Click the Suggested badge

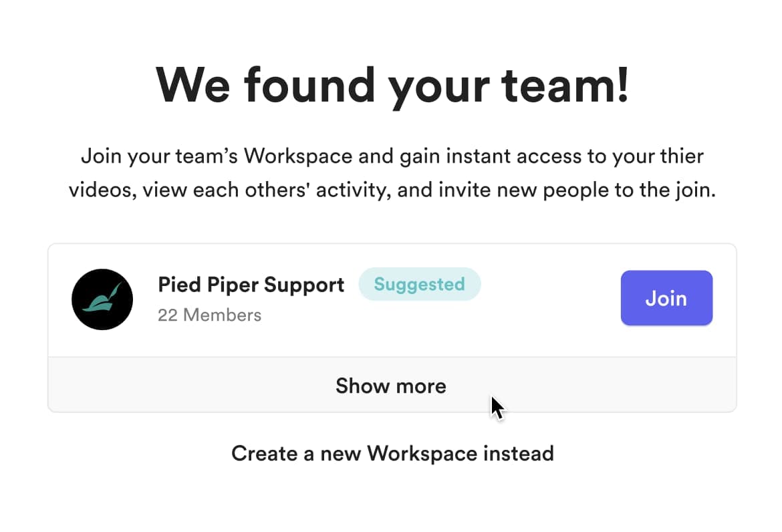[x=420, y=284]
